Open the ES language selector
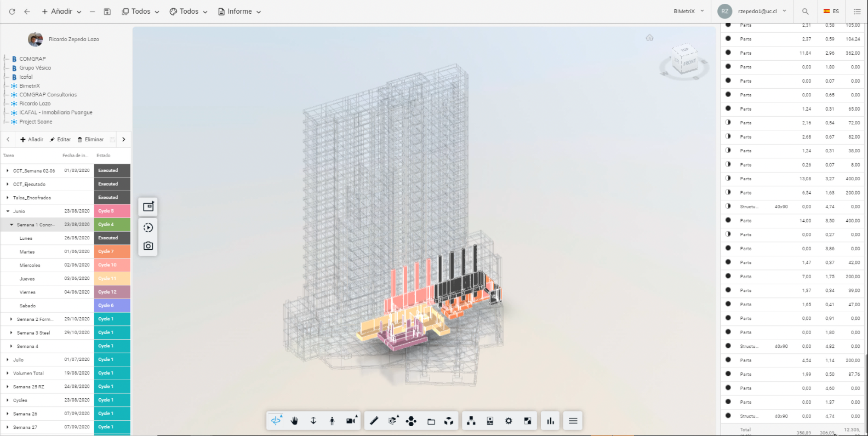The height and width of the screenshot is (436, 868). coord(831,12)
